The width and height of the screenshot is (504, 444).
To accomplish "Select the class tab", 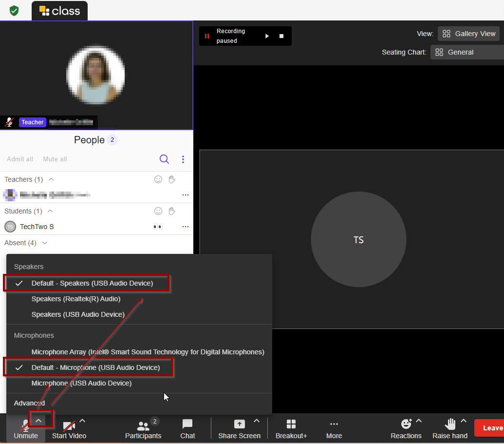I will [59, 11].
